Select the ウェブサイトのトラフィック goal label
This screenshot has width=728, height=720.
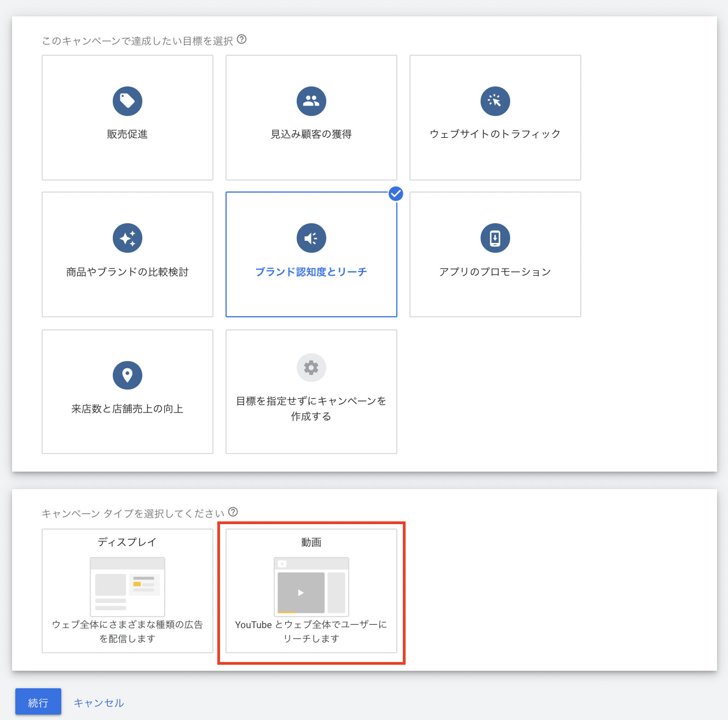(495, 134)
